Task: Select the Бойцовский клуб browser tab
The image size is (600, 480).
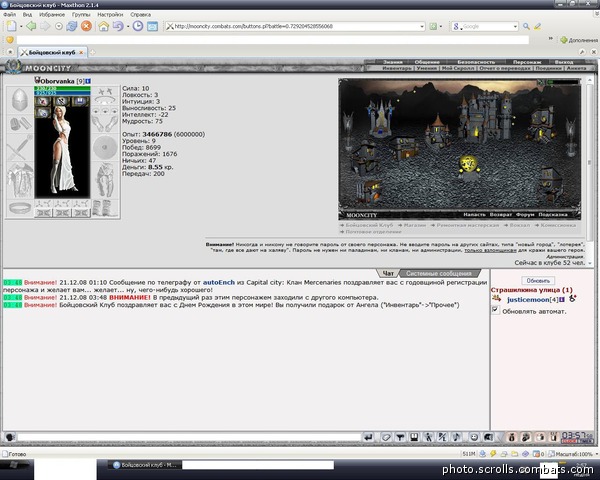Action: pyautogui.click(x=52, y=52)
